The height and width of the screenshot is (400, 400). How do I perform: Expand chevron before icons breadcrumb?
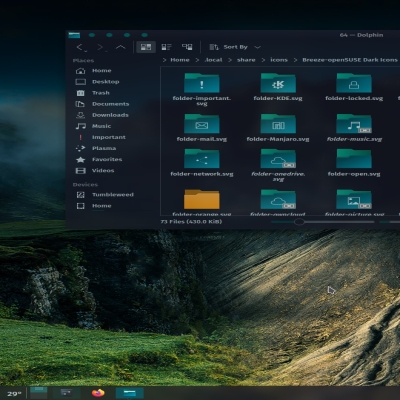[263, 60]
